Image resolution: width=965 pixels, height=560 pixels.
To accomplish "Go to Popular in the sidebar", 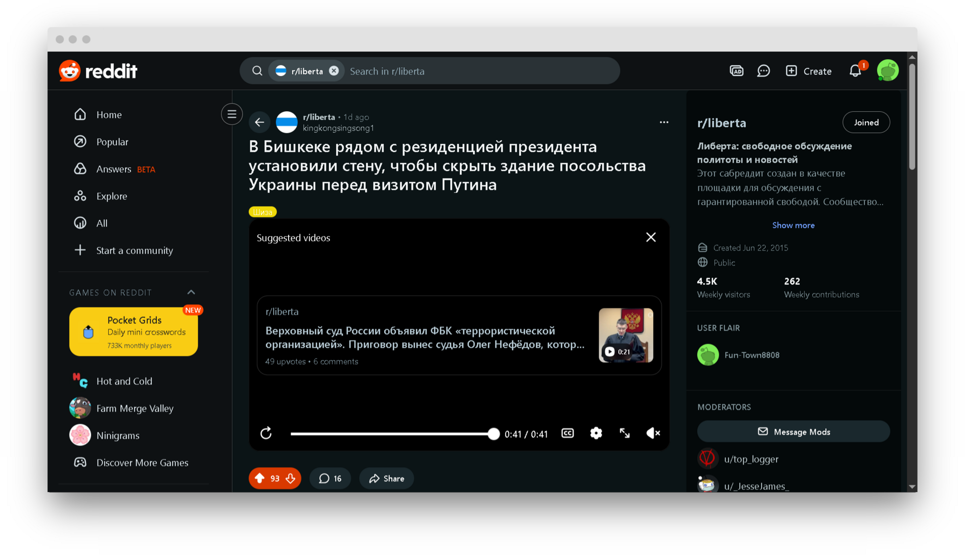I will pyautogui.click(x=112, y=142).
